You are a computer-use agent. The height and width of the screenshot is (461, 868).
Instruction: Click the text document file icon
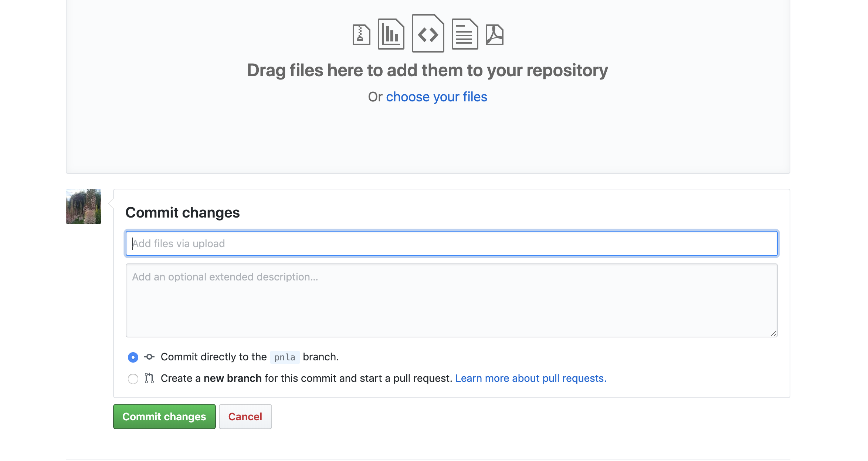pos(465,34)
